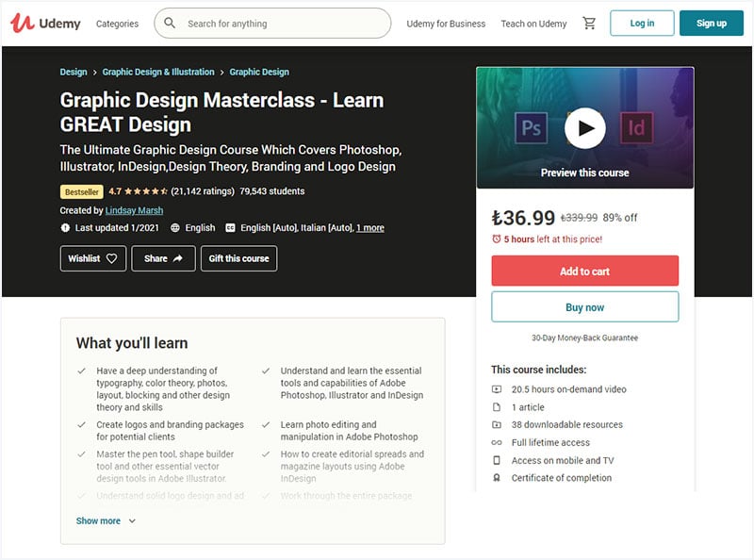Open Udemy for Business
The height and width of the screenshot is (560, 754).
[446, 24]
